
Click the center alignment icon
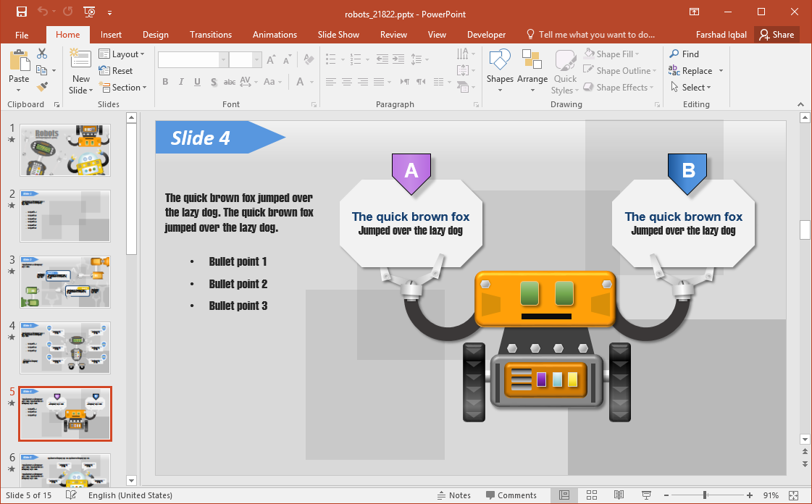346,82
